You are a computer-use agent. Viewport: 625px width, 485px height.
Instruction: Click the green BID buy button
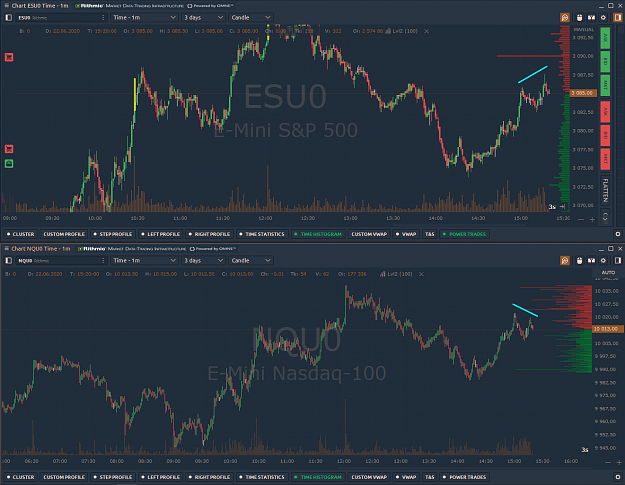point(605,62)
